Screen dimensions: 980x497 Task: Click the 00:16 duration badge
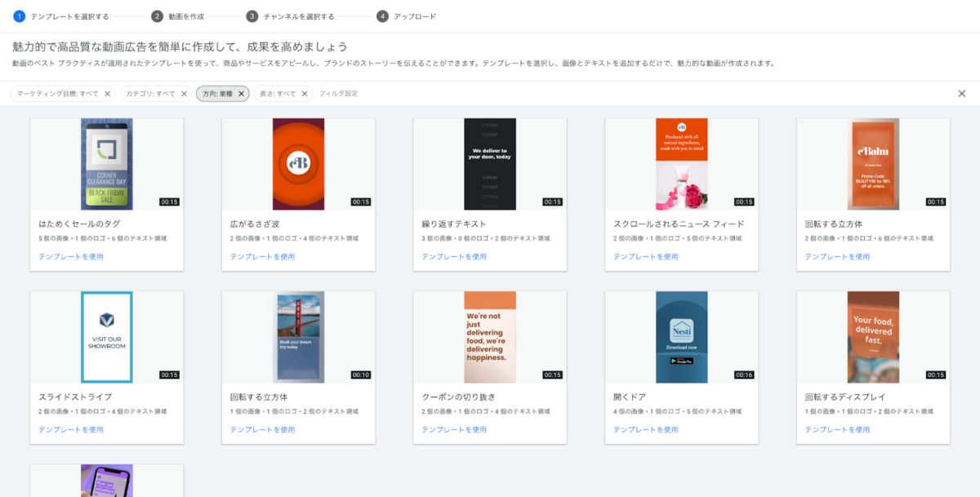click(744, 375)
